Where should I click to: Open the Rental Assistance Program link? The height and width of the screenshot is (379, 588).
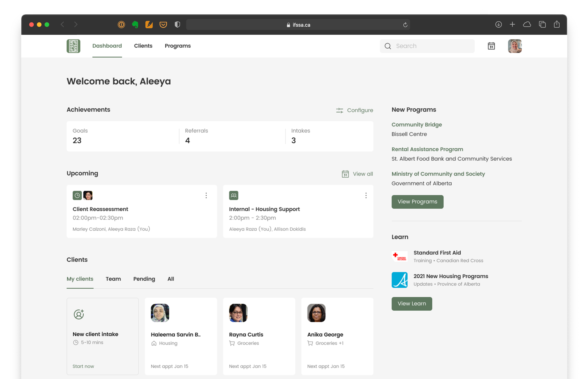tap(427, 149)
